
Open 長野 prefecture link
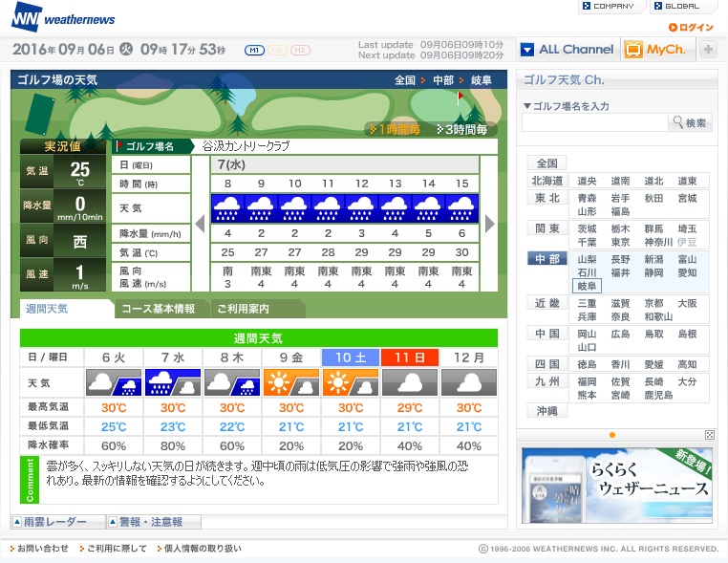coord(620,259)
